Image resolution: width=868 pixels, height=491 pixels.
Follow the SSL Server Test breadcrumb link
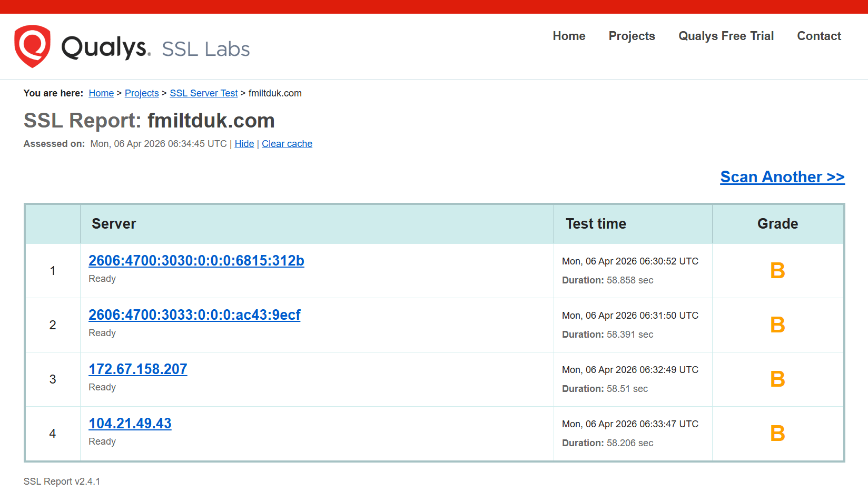204,93
